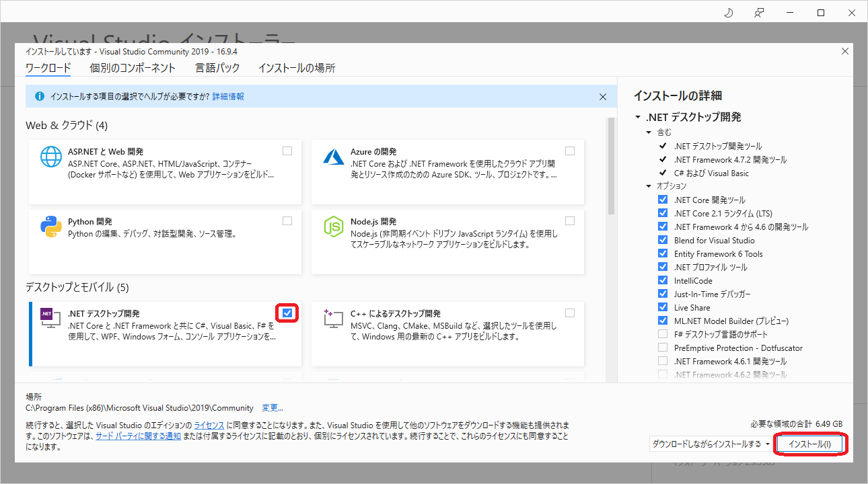Screen dimensions: 868x484
Task: Collapse the .NET デスクトップ開発 details section
Action: (x=637, y=116)
